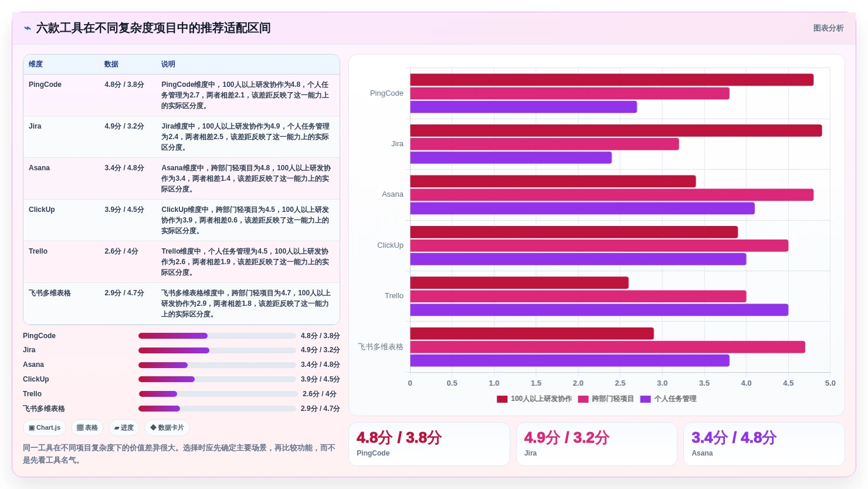
Task: Click the PingCode chart axis label
Action: [x=386, y=93]
